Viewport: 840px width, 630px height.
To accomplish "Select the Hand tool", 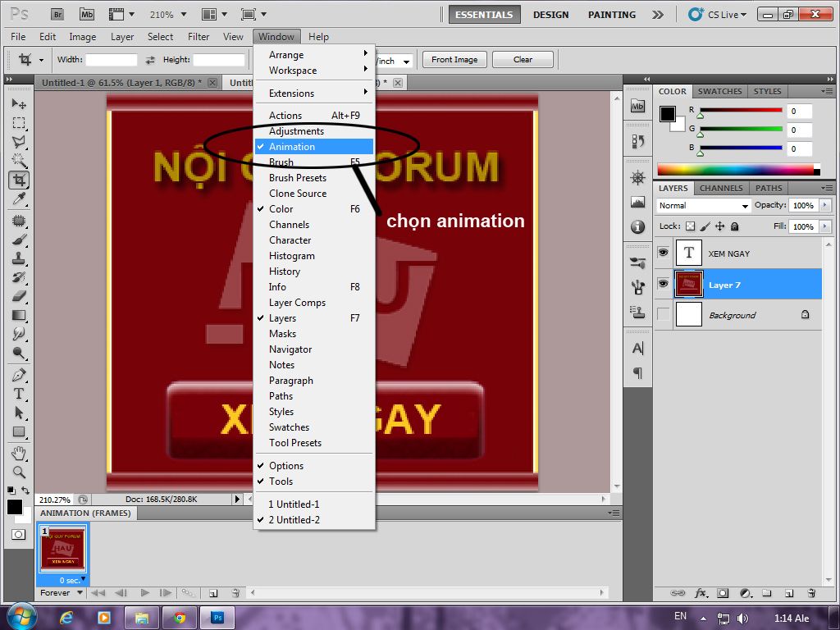I will pos(19,453).
